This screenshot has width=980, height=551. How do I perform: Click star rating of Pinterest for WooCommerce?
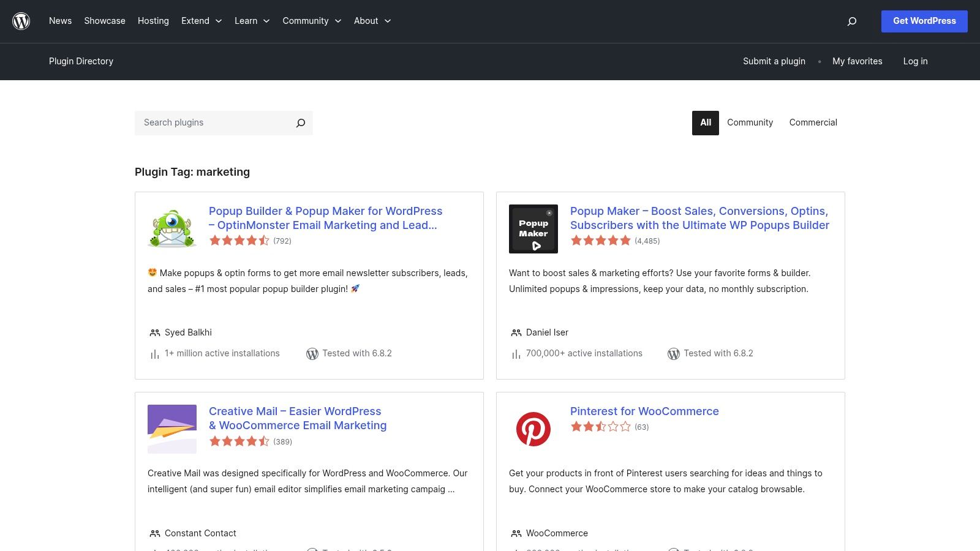coord(601,427)
